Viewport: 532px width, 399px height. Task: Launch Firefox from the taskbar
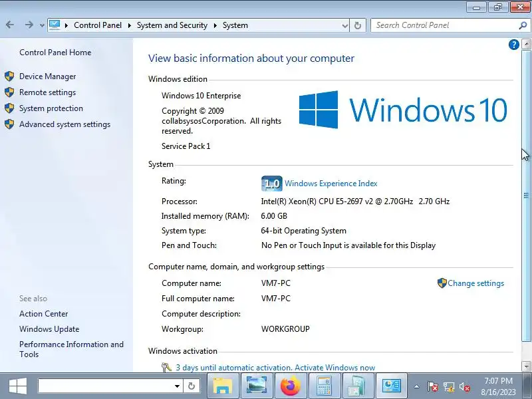(291, 386)
